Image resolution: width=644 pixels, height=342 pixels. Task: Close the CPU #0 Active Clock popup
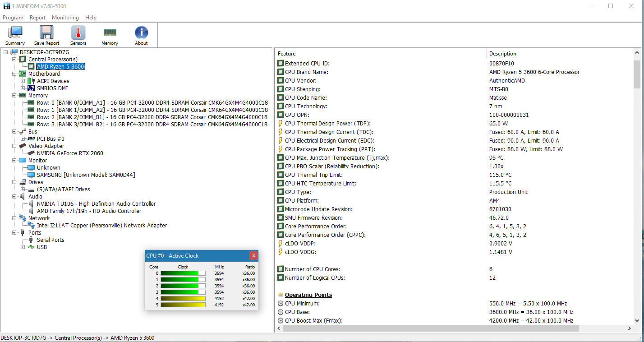pyautogui.click(x=253, y=256)
